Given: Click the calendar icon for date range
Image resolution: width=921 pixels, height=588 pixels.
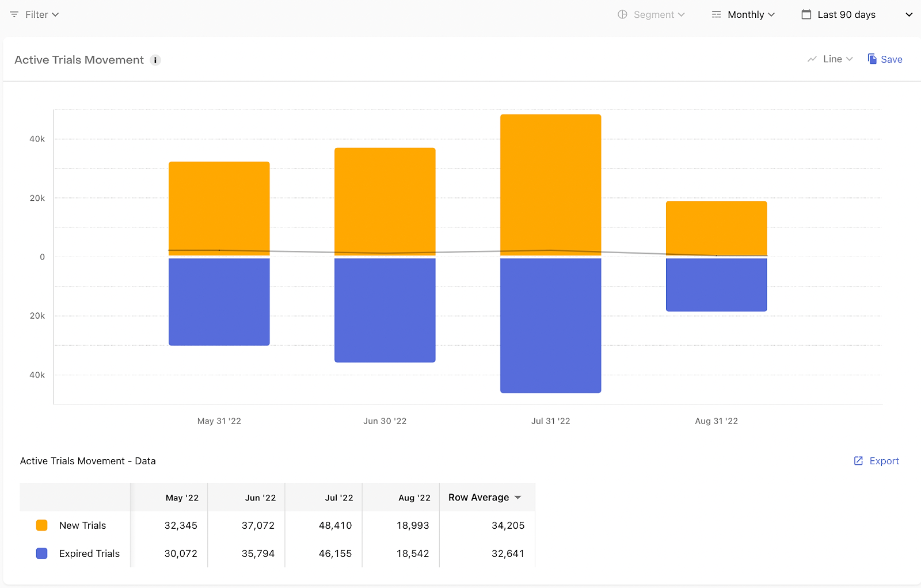Looking at the screenshot, I should point(806,14).
